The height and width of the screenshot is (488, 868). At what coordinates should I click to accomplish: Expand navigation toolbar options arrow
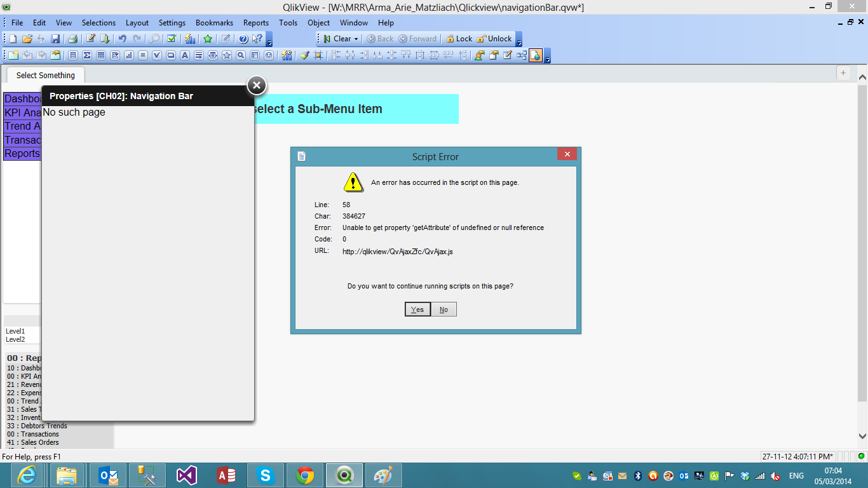(519, 39)
